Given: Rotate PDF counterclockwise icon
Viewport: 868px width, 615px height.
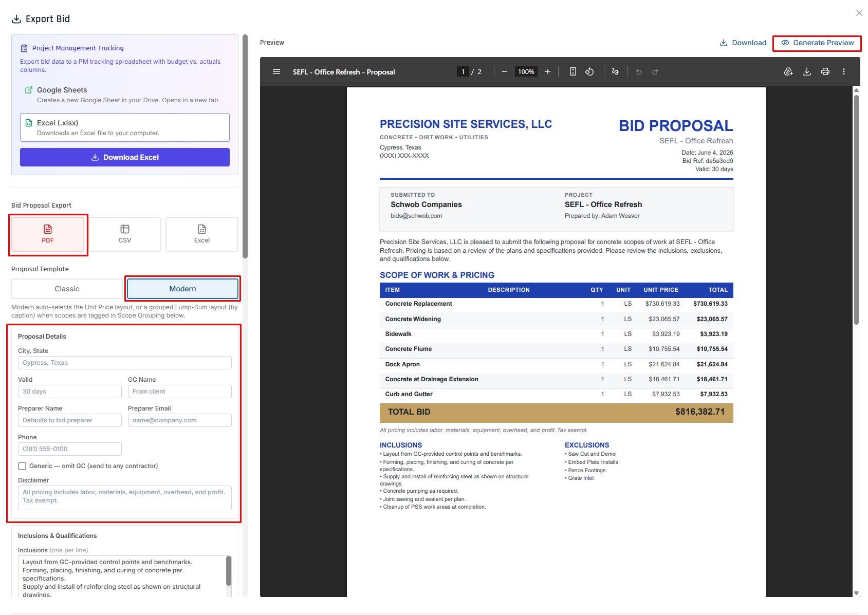Looking at the screenshot, I should tap(589, 71).
